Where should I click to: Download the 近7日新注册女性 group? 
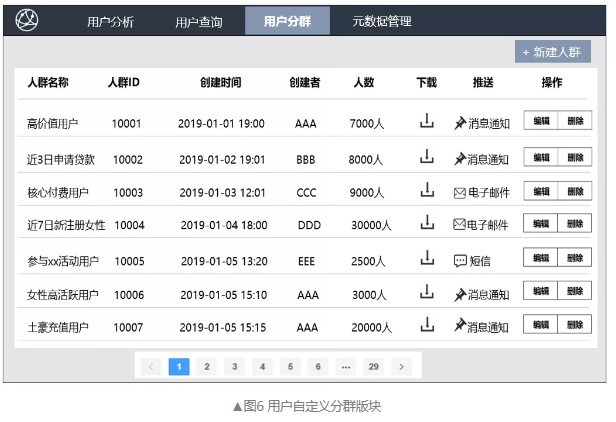[427, 222]
